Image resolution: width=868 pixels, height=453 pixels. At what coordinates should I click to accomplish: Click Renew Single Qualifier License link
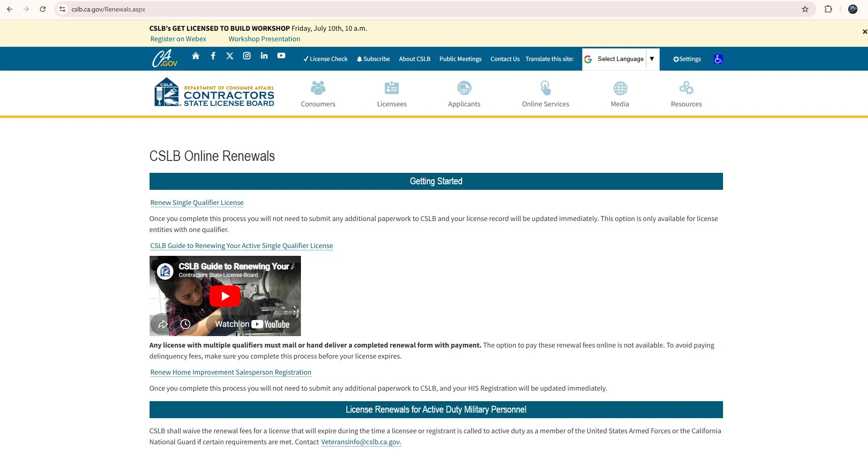click(197, 203)
